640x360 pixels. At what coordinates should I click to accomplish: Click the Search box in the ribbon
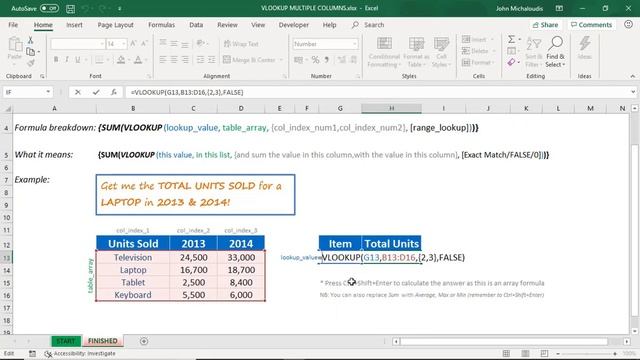click(368, 25)
